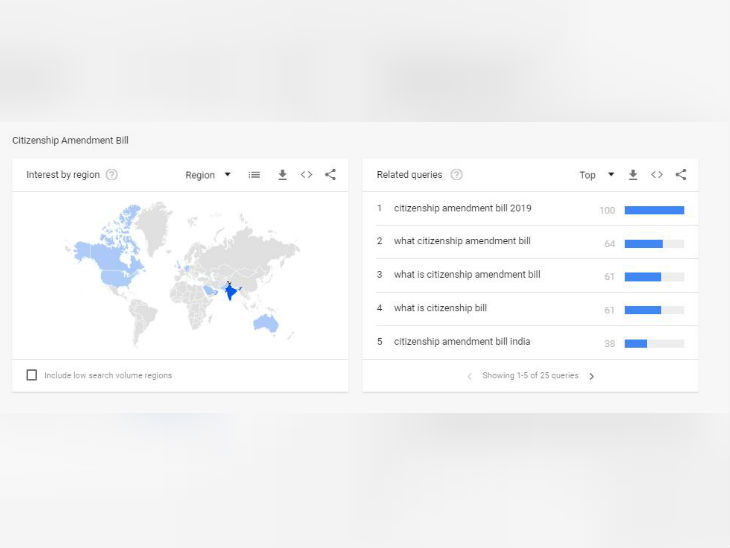The height and width of the screenshot is (548, 730).
Task: Open query citizenship amendment bill 2019
Action: tap(462, 209)
